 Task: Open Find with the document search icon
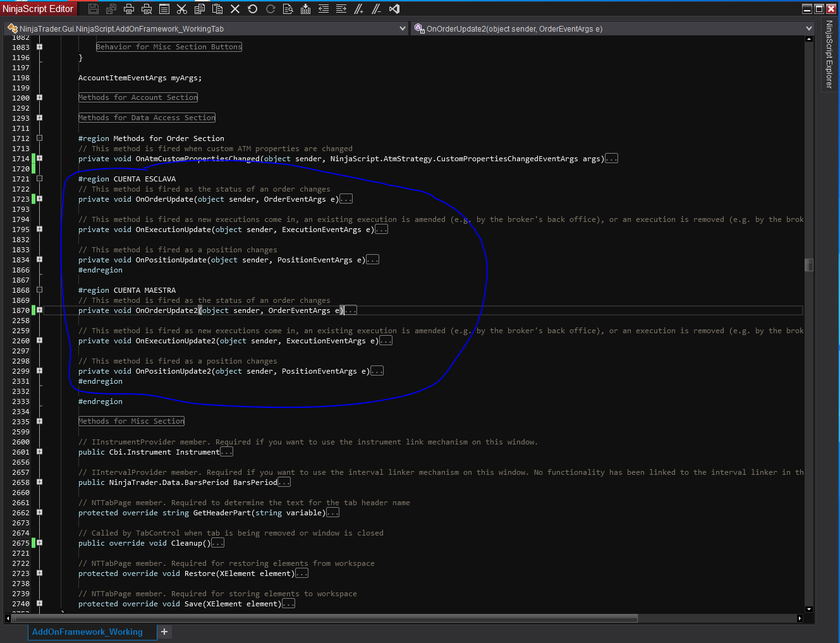288,9
